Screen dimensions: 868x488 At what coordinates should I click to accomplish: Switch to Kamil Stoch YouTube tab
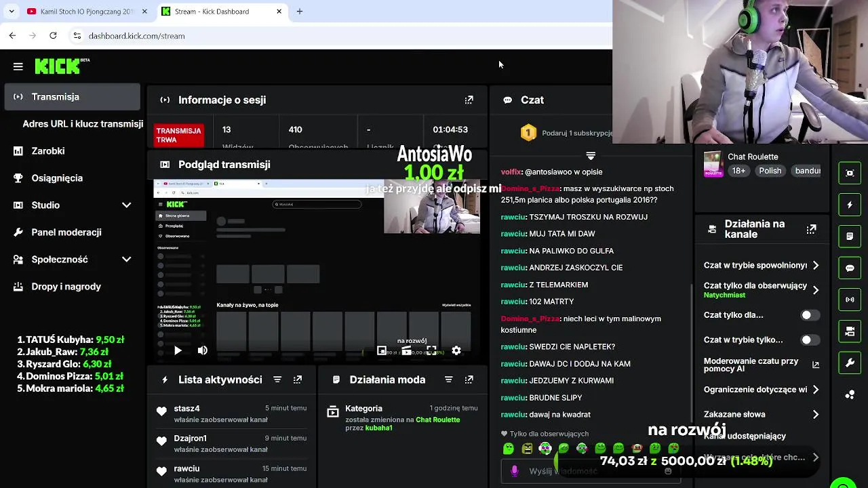87,12
